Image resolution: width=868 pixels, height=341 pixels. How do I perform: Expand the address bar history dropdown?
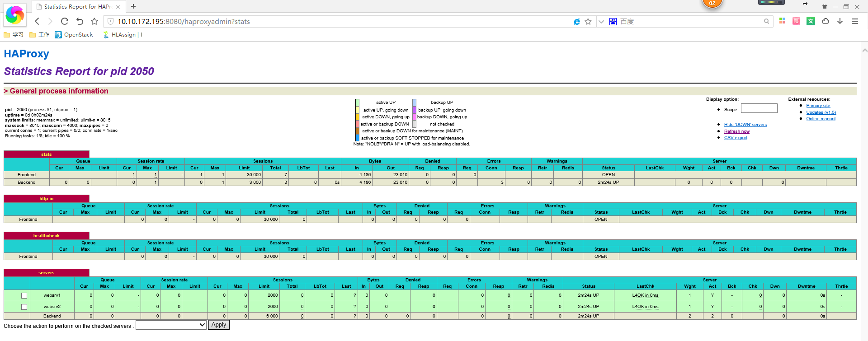[601, 22]
